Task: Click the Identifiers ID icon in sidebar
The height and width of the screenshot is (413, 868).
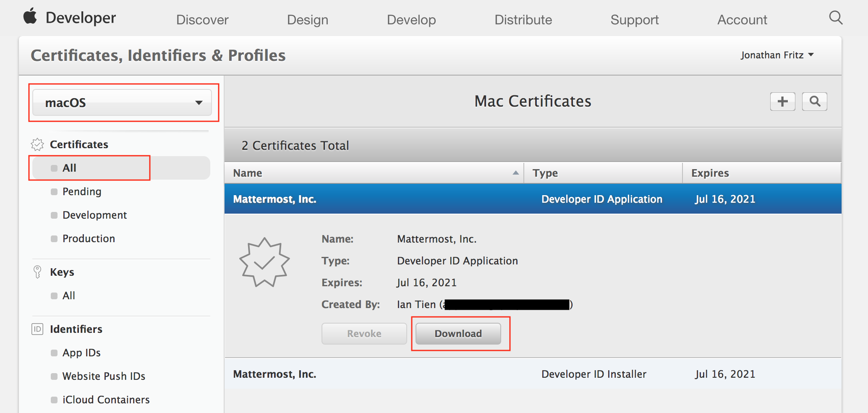Action: pos(37,329)
